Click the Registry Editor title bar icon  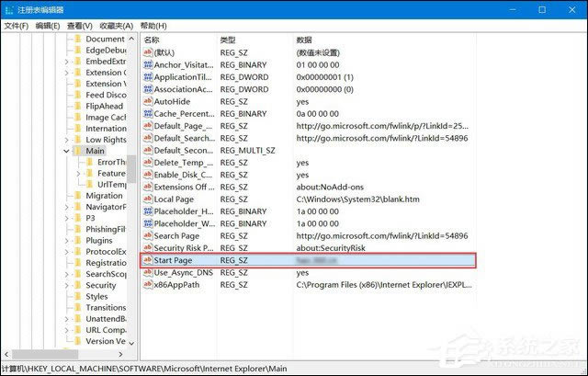coord(9,8)
